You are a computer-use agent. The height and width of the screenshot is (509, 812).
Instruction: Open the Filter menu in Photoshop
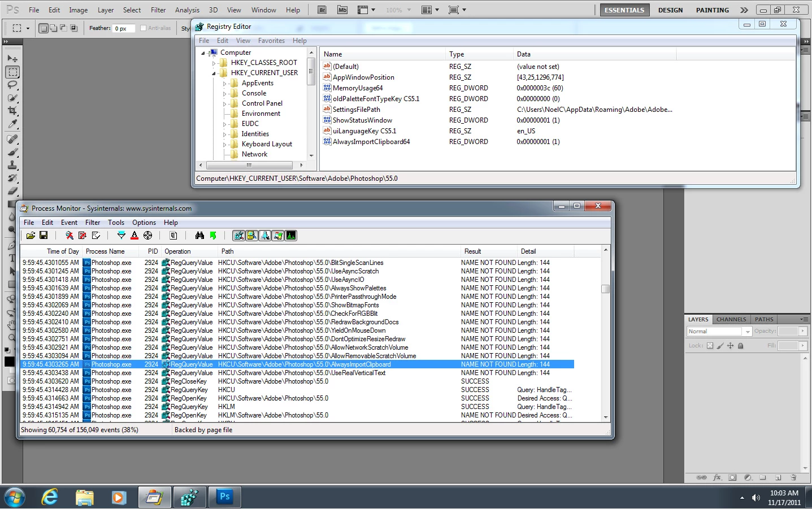pyautogui.click(x=158, y=10)
